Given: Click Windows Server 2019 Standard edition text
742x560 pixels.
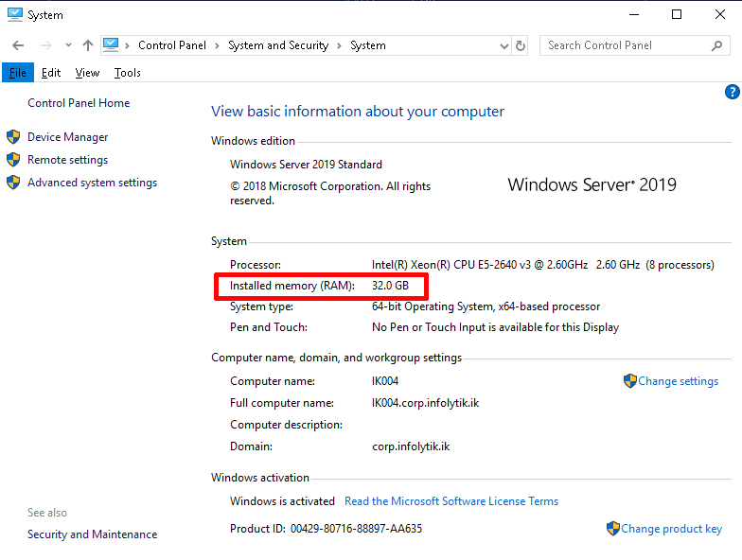Looking at the screenshot, I should pyautogui.click(x=307, y=165).
